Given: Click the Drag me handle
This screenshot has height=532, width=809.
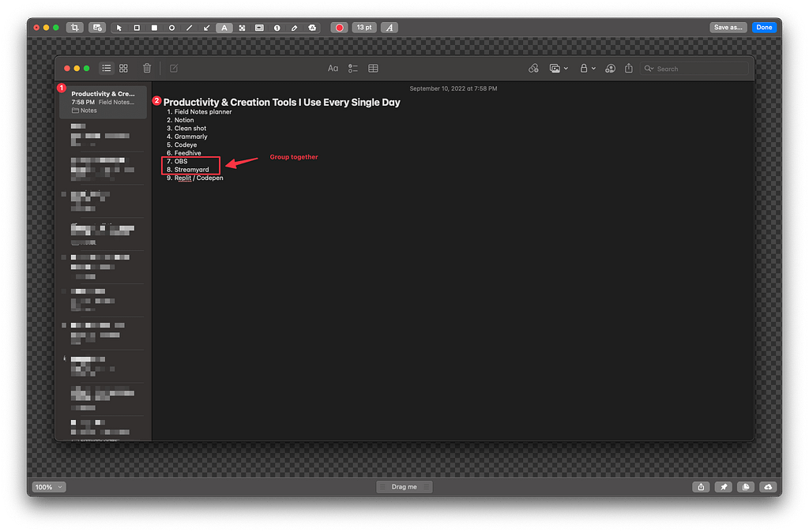Looking at the screenshot, I should click(x=404, y=487).
